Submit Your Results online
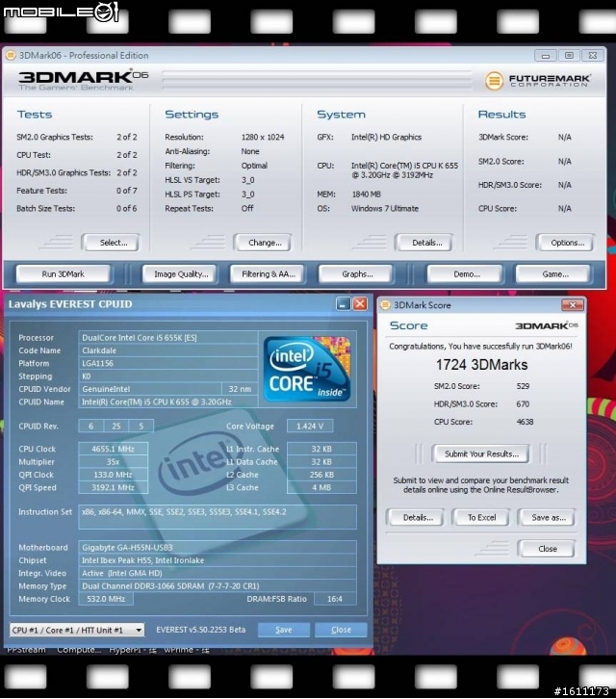The image size is (616, 699). [x=481, y=453]
